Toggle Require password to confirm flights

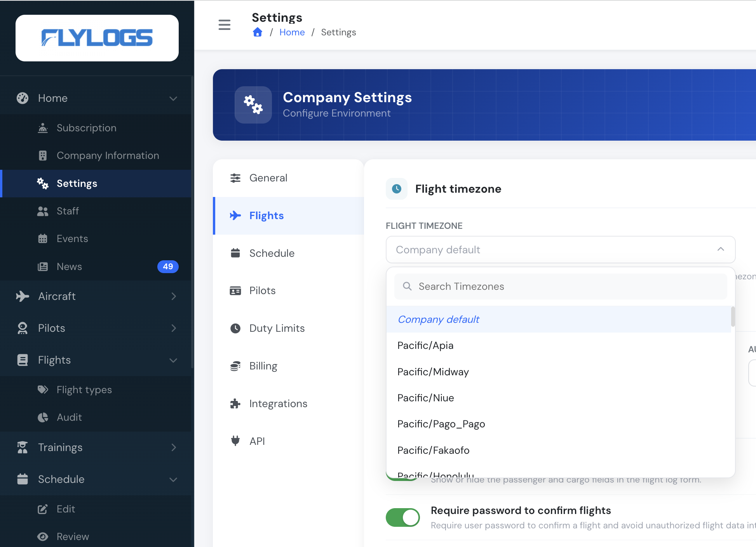click(403, 517)
